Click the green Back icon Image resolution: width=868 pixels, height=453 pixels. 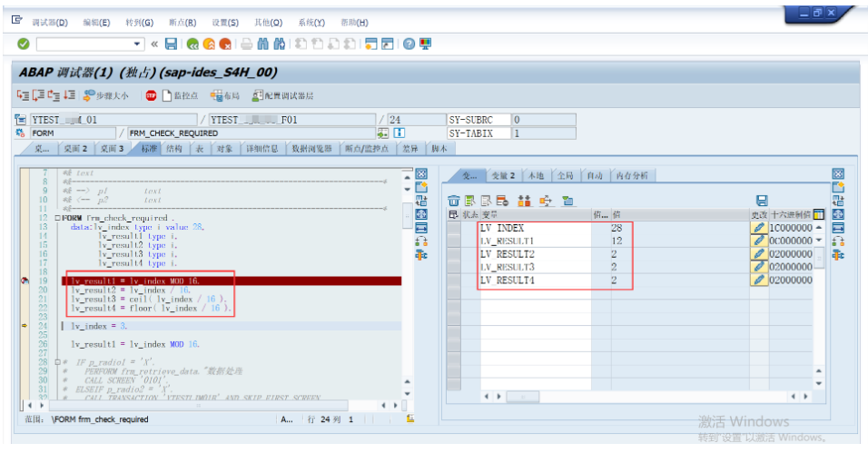pyautogui.click(x=192, y=44)
